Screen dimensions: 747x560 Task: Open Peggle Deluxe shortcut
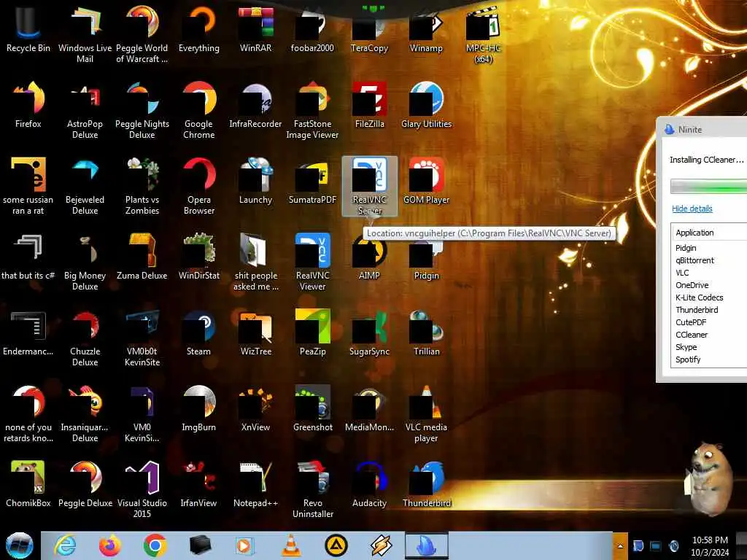point(85,484)
